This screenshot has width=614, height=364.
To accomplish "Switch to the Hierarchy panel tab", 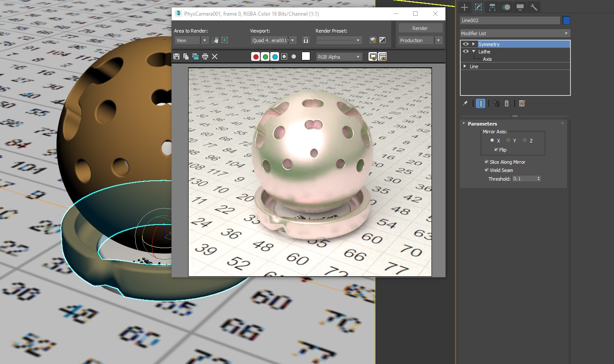I will (x=492, y=7).
